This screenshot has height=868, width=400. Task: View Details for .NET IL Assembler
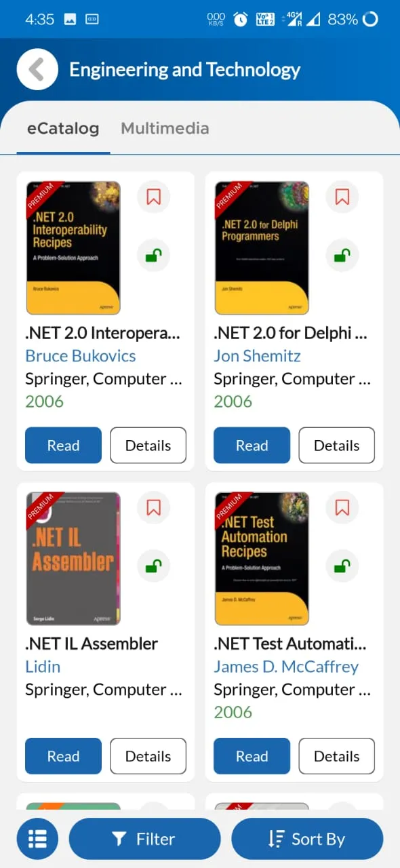[148, 756]
